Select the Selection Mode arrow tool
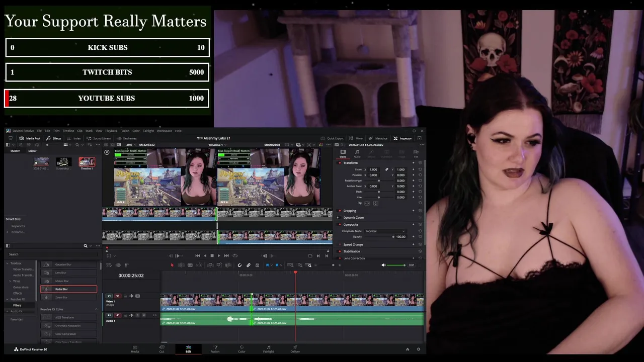644x362 pixels. pos(172,265)
